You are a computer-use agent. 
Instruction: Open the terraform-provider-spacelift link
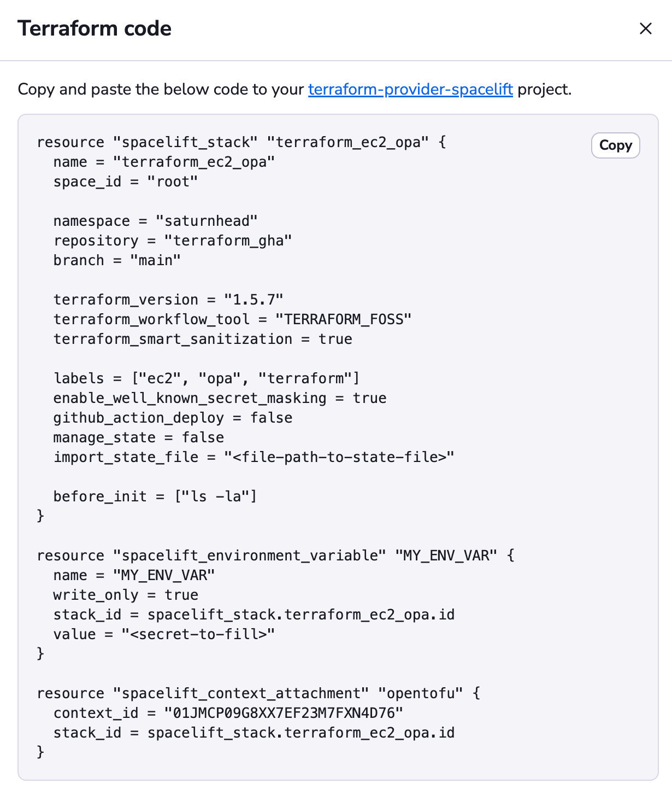pos(410,89)
